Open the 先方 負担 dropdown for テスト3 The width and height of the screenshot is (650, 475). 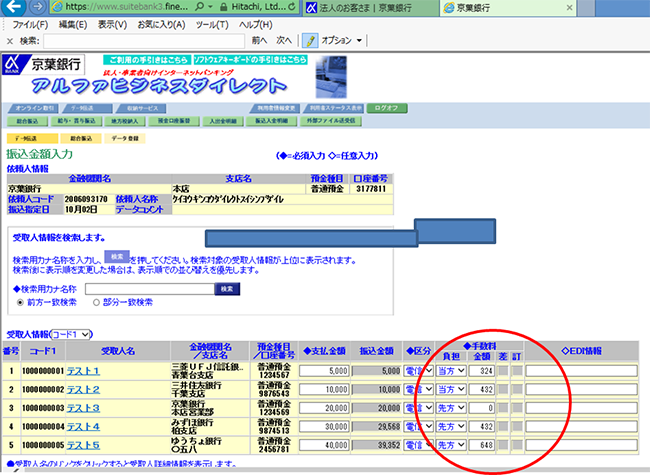pyautogui.click(x=451, y=408)
